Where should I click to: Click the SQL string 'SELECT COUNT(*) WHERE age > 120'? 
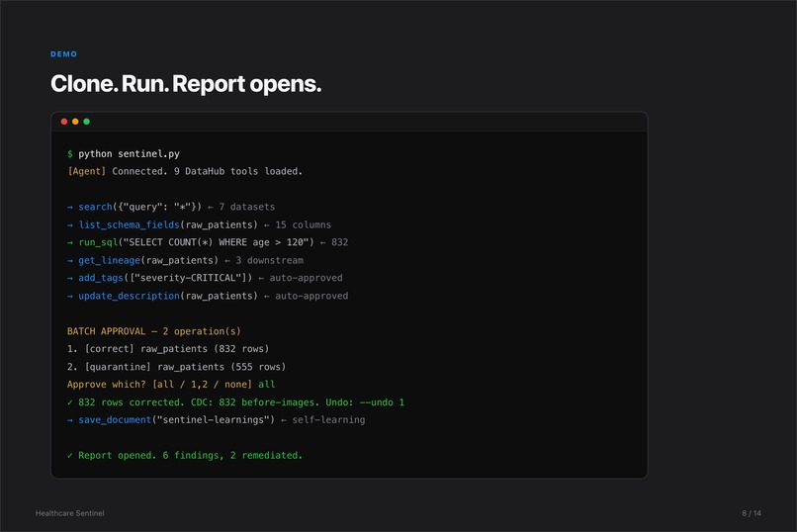tap(216, 242)
